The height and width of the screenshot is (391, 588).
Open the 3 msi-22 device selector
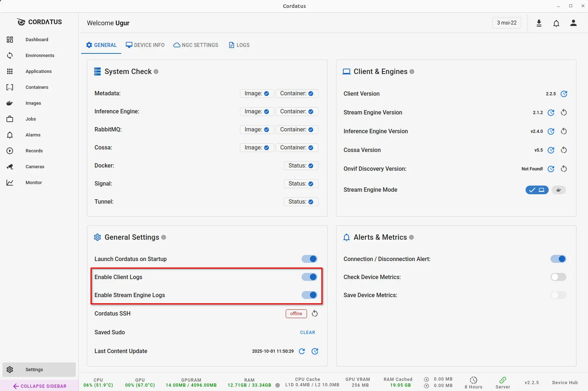tap(506, 23)
